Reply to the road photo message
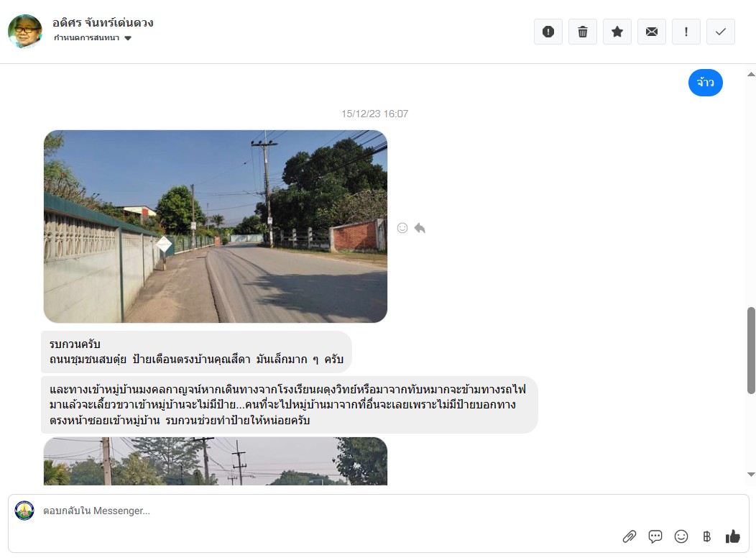The width and height of the screenshot is (756, 558). pos(420,228)
